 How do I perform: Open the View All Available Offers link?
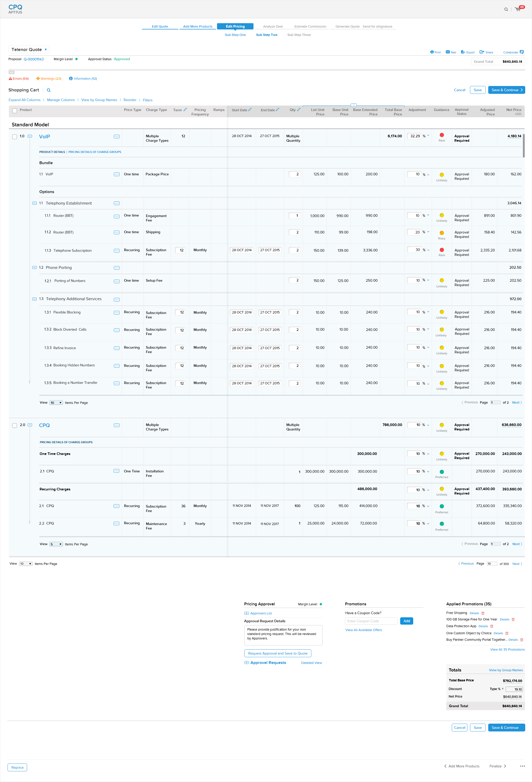363,630
